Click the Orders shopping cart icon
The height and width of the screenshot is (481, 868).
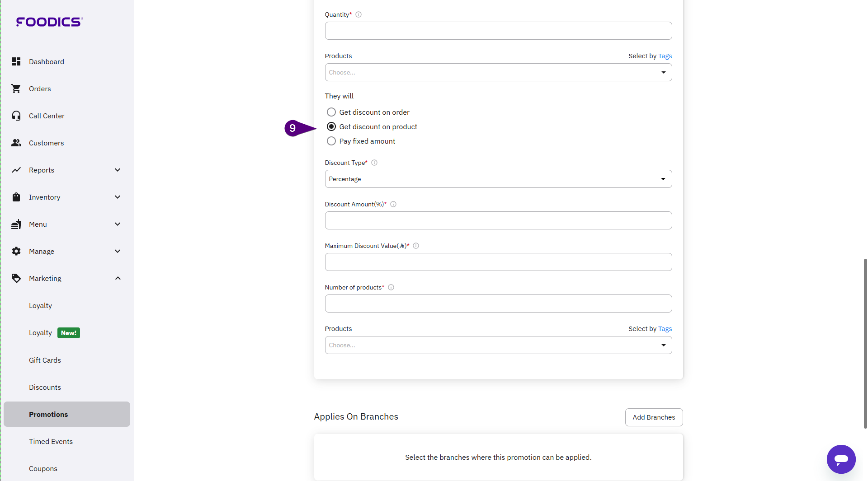click(16, 89)
